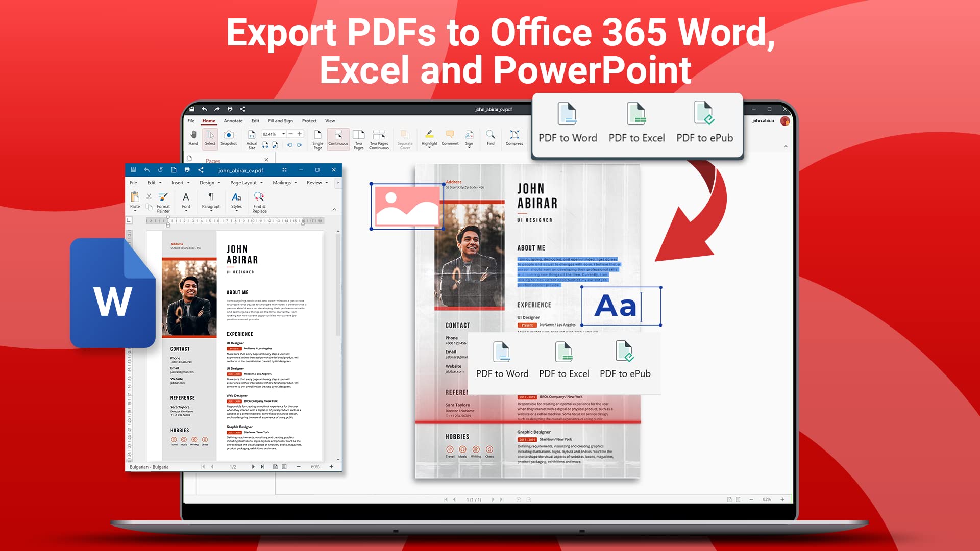
Task: Open the Find tool
Action: point(491,137)
